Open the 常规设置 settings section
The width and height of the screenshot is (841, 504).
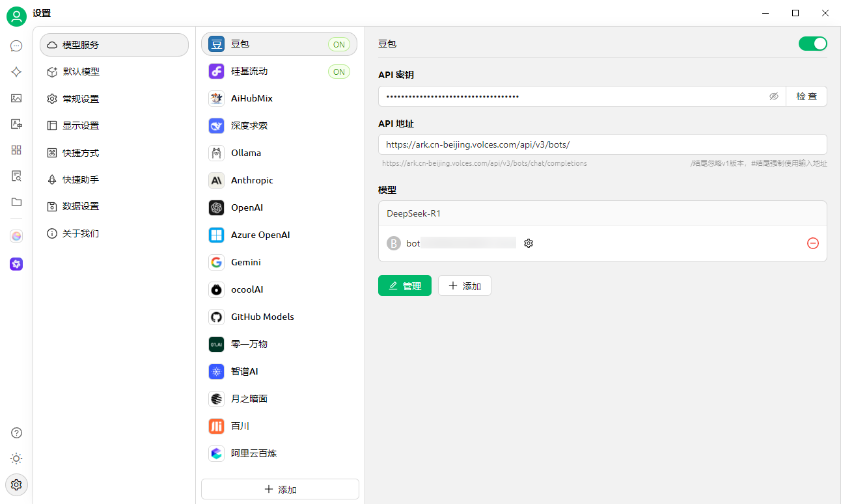pos(114,99)
